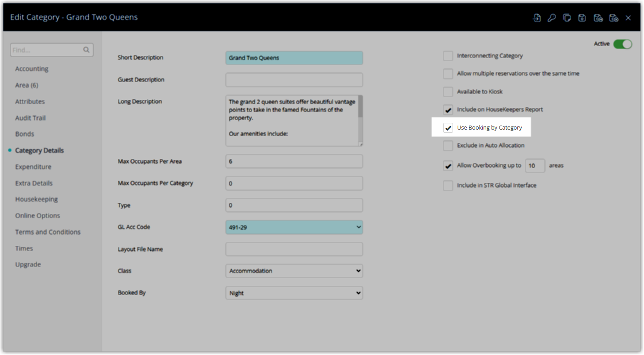Image resolution: width=644 pixels, height=355 pixels.
Task: Click the "Active" label text
Action: [x=602, y=44]
